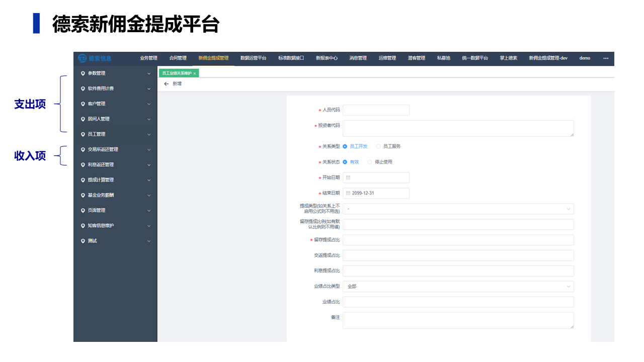Image resolution: width=644 pixels, height=362 pixels.
Task: Click the pin icon beside 软件费用计费
Action: (x=83, y=88)
